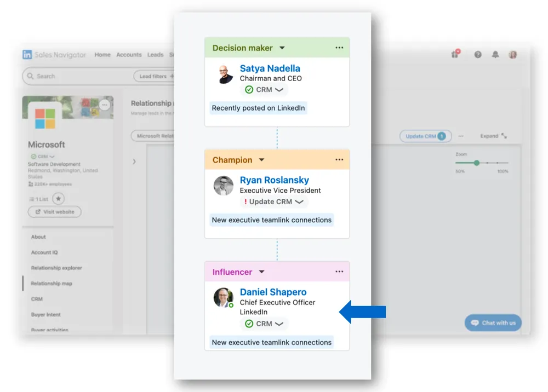Open the help question mark icon

pos(478,54)
